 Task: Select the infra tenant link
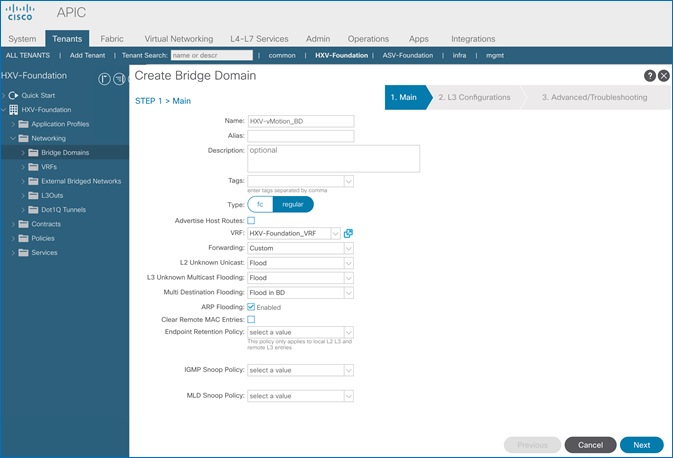(x=459, y=55)
